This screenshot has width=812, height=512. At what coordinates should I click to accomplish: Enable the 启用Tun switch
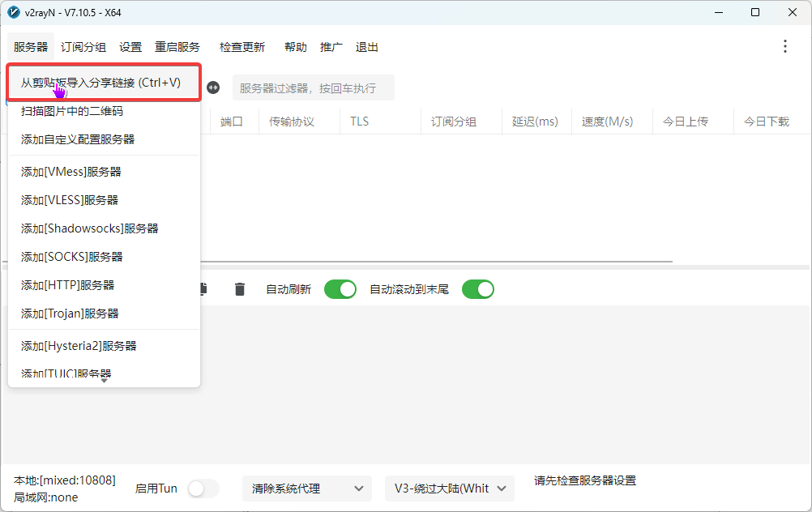click(x=203, y=489)
